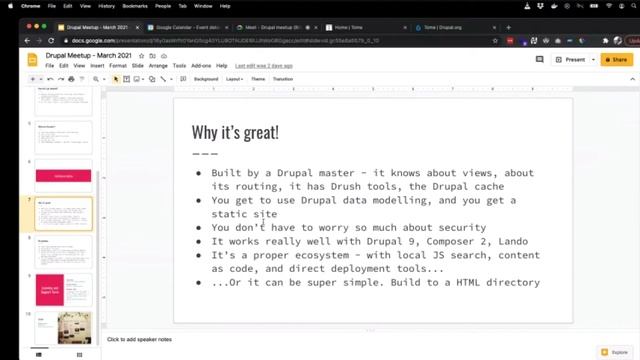Add a comment from the toolbar
Screen dimensions: 640x360
pyautogui.click(x=183, y=79)
